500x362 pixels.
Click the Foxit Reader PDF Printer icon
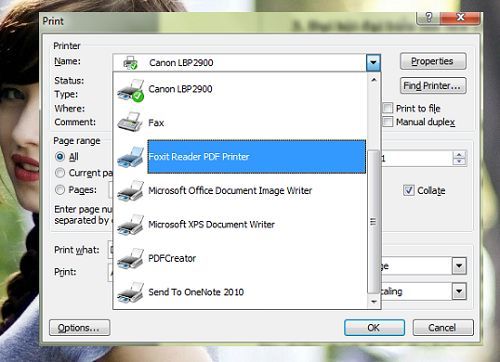(x=130, y=157)
